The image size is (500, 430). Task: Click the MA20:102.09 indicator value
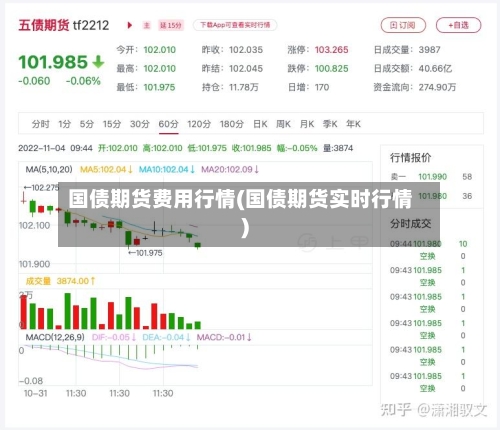230,169
